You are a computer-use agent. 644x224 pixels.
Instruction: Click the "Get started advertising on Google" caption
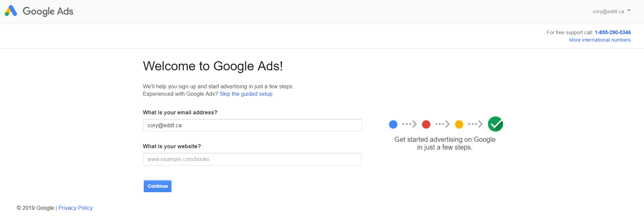(445, 139)
